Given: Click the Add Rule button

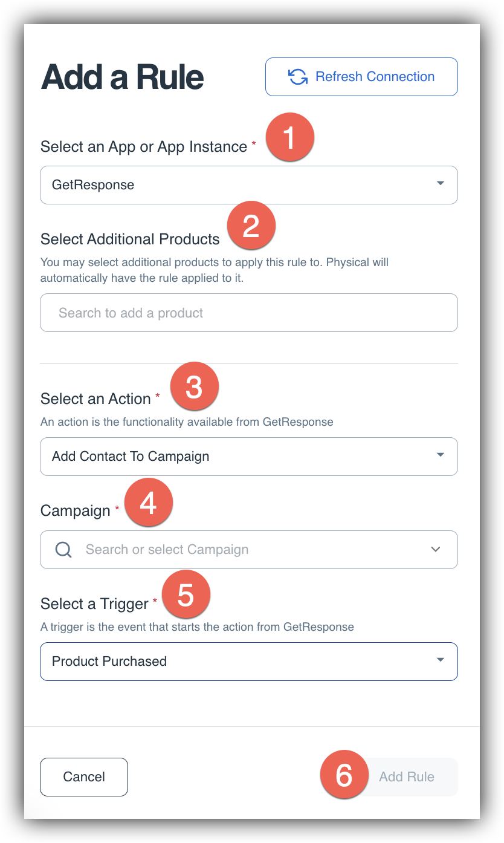Looking at the screenshot, I should point(407,777).
